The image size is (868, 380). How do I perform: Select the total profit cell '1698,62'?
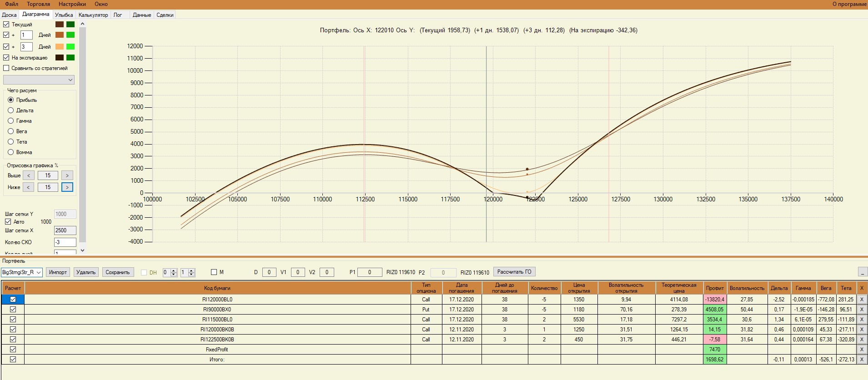click(x=715, y=360)
